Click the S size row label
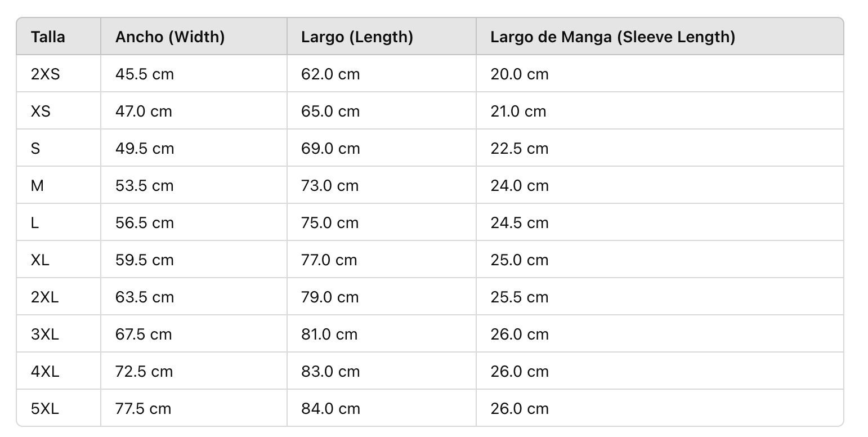The image size is (868, 437). click(35, 149)
